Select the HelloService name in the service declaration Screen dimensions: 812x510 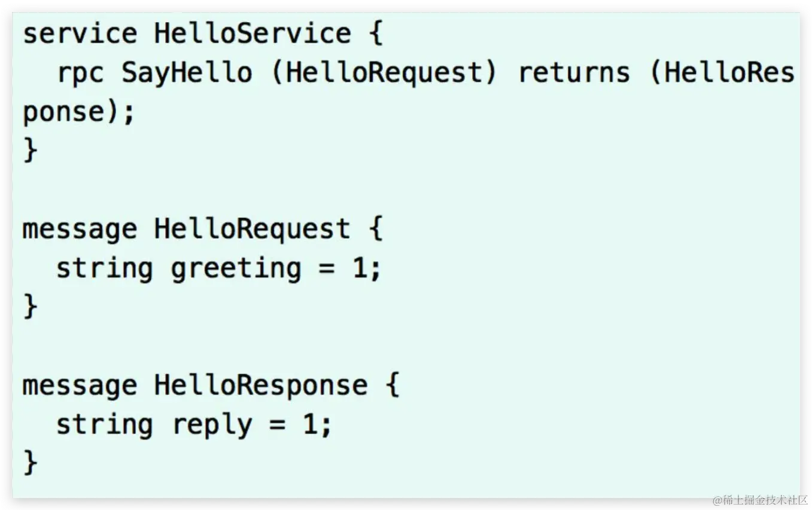(252, 33)
